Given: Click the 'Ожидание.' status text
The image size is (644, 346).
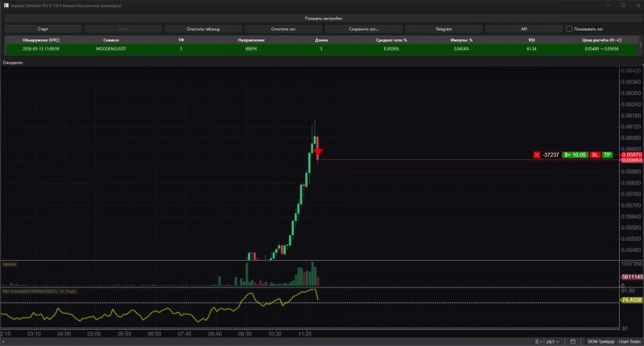Looking at the screenshot, I should [x=13, y=63].
